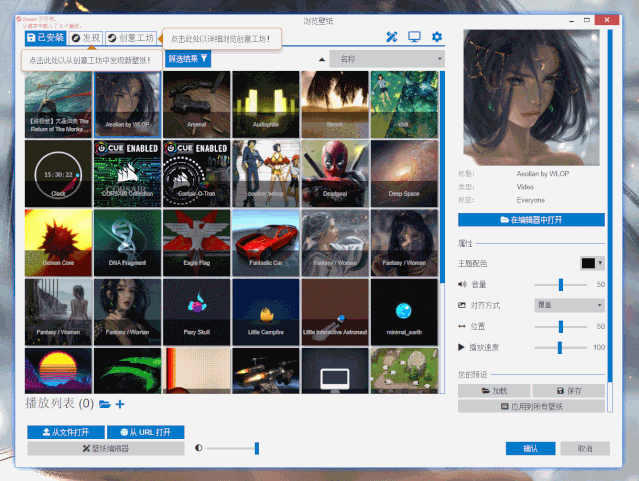Viewport: 639px width, 481px height.
Task: Click 应用到所有壁纸 button
Action: tap(531, 406)
